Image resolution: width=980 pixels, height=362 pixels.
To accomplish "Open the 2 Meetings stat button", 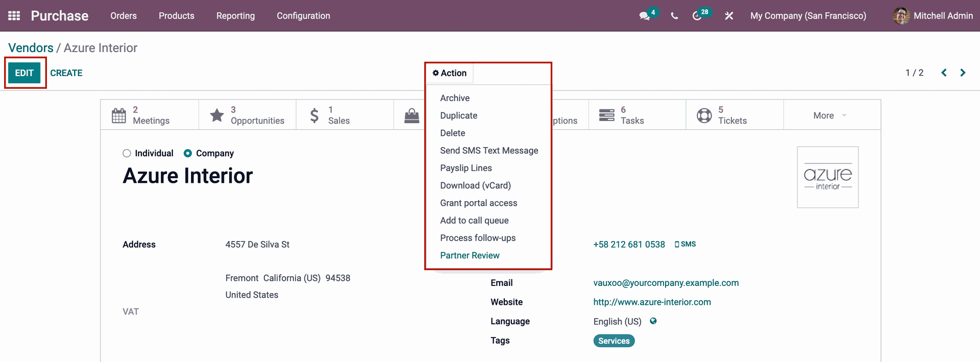I will tap(150, 115).
